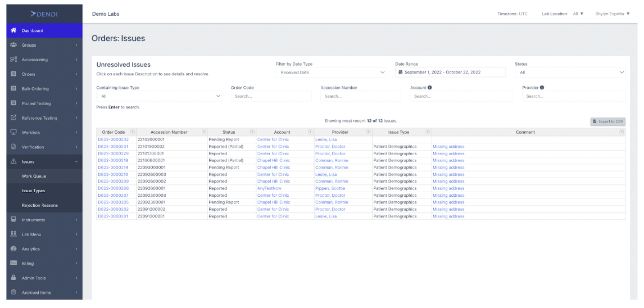Click the Reference Testing external-link icon
The image size is (644, 308).
13,118
